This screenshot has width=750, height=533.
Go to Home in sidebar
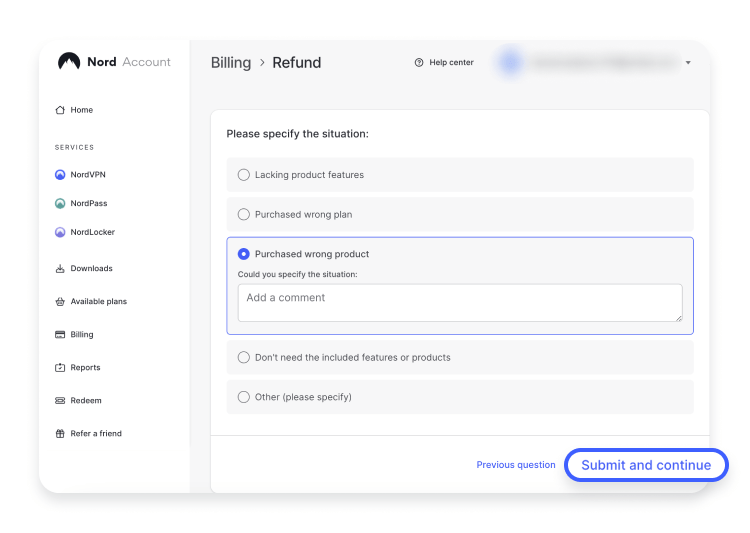coord(81,110)
